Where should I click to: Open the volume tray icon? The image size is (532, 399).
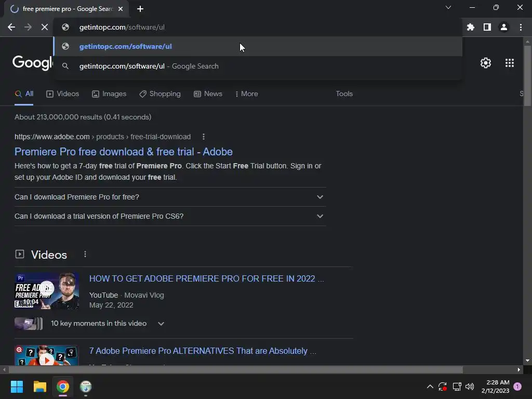tap(470, 387)
